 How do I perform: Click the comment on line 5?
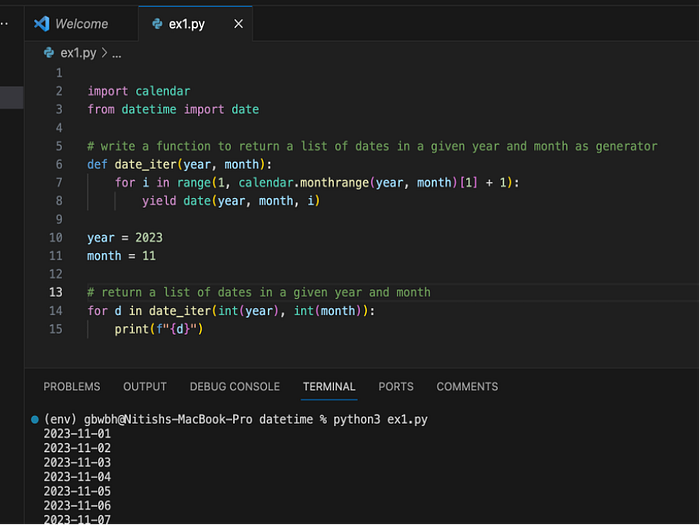coord(372,146)
